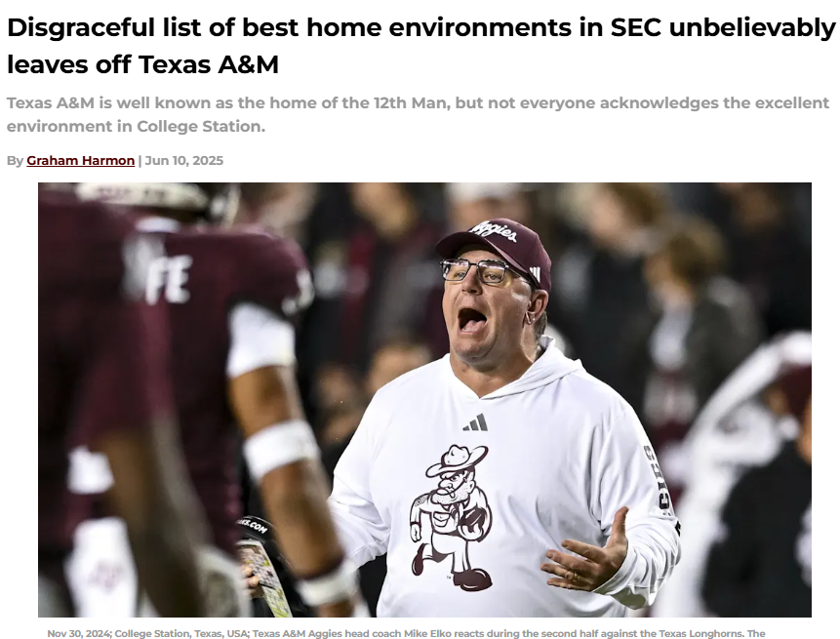Open author link Graham Harmon
This screenshot has height=639, width=840.
coord(80,160)
